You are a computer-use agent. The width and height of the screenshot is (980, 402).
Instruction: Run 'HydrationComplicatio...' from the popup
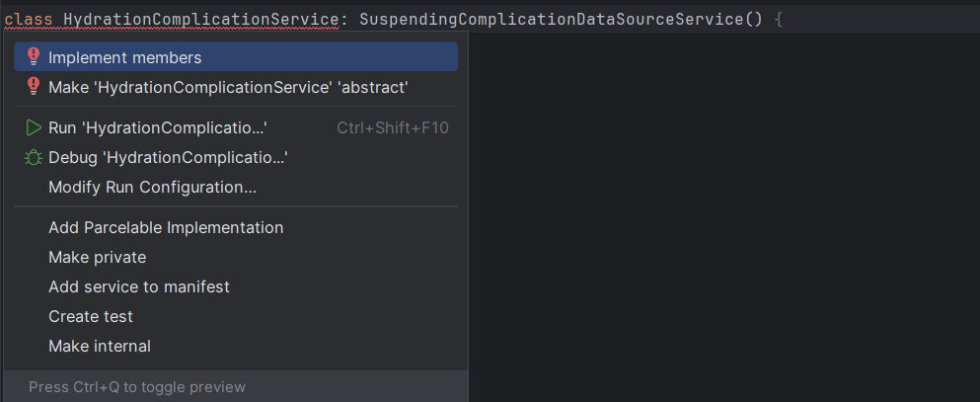pos(236,128)
